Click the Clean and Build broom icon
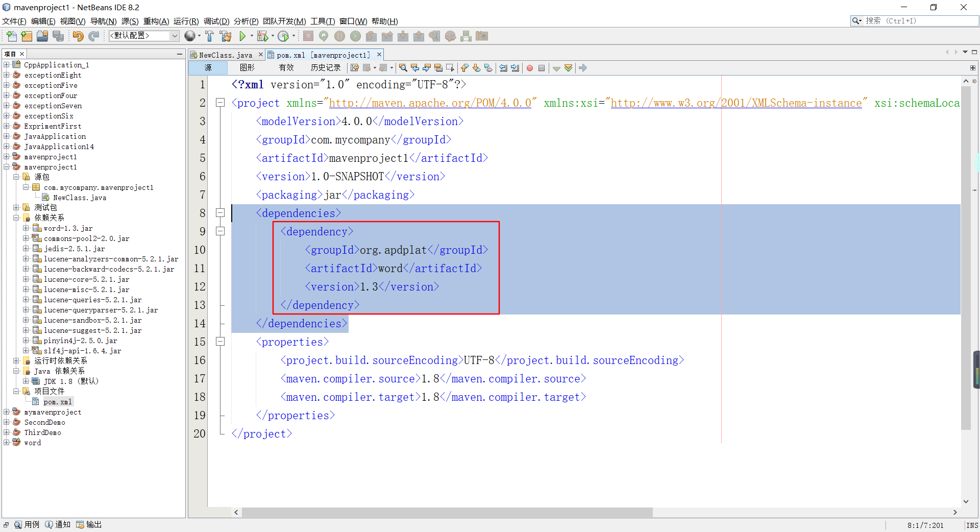The image size is (980, 532). point(225,36)
